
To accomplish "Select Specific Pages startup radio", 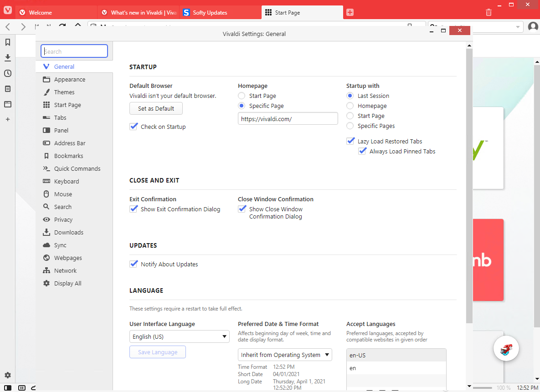I will tap(350, 126).
